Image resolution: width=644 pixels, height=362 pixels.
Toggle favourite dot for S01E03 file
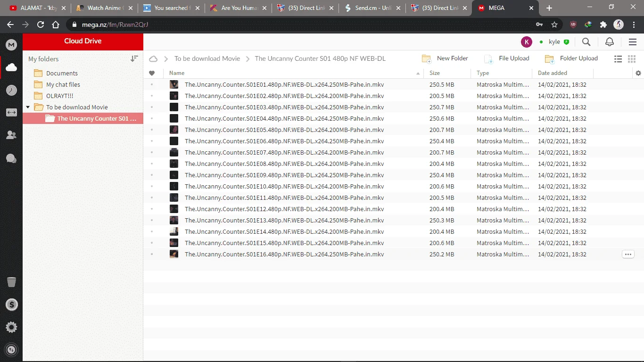tap(152, 107)
